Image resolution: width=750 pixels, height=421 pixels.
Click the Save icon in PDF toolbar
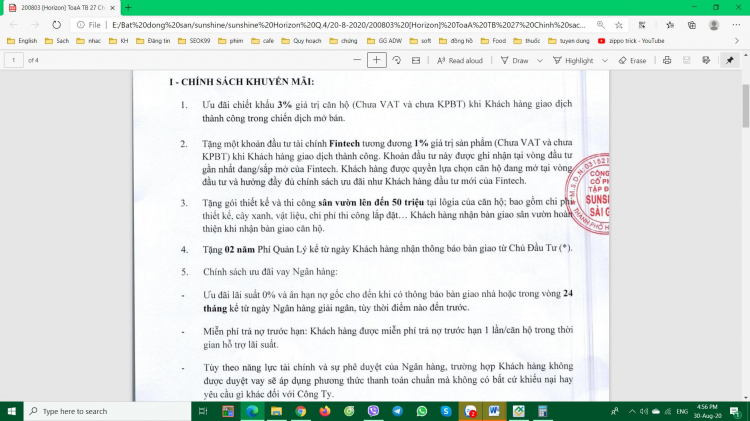click(x=686, y=60)
